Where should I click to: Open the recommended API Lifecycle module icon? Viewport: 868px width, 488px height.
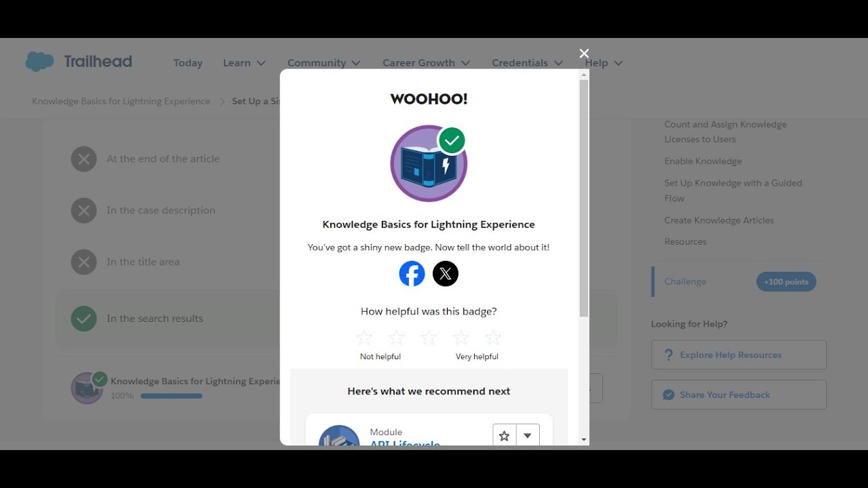(x=339, y=435)
